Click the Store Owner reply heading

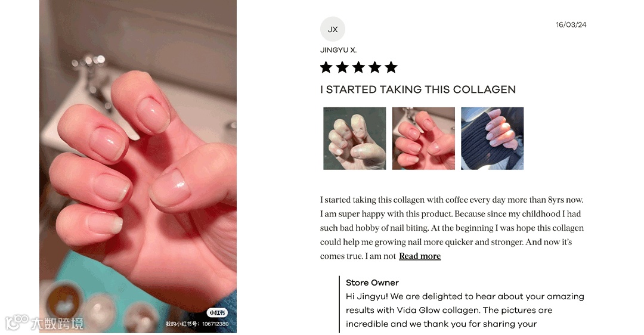372,283
